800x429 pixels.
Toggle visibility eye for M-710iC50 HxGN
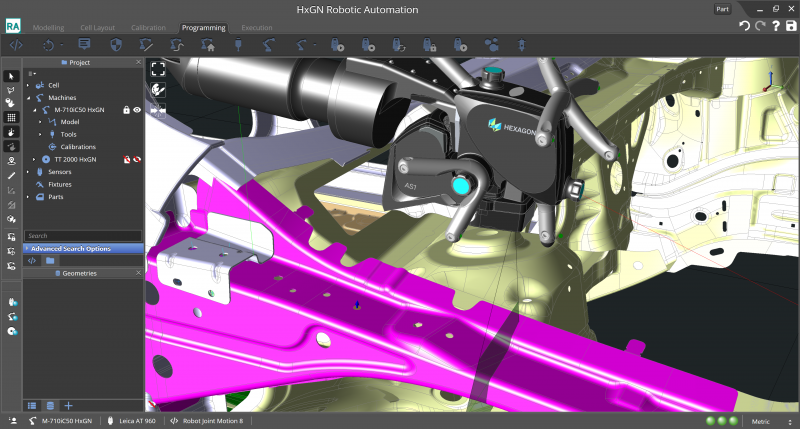(x=137, y=110)
